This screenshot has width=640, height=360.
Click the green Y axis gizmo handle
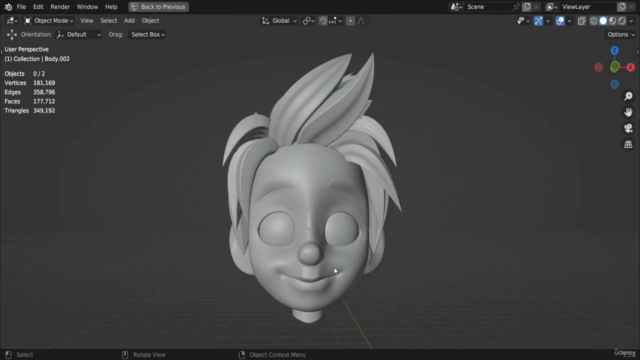(615, 67)
